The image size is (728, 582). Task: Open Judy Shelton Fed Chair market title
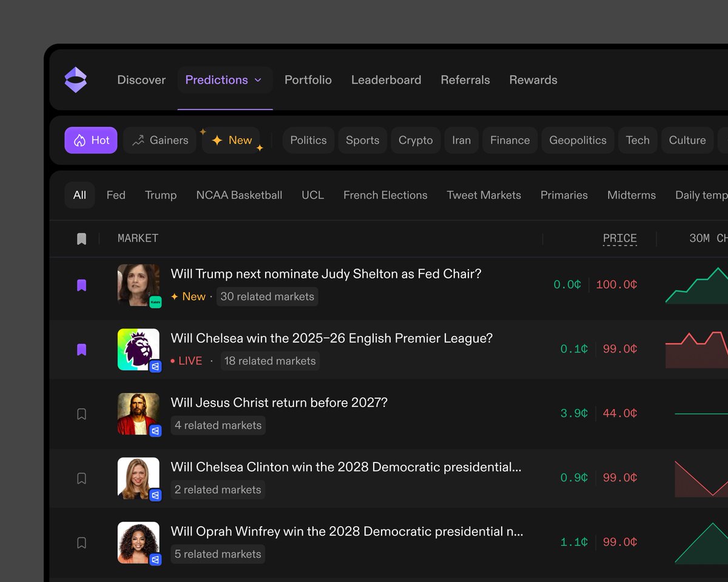326,274
